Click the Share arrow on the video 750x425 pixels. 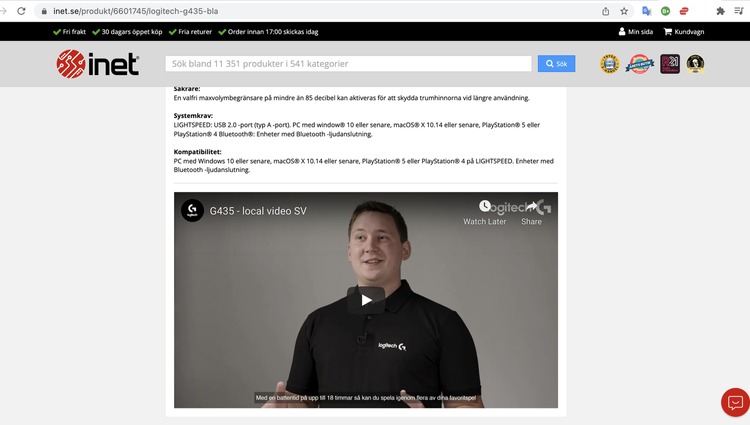click(531, 213)
